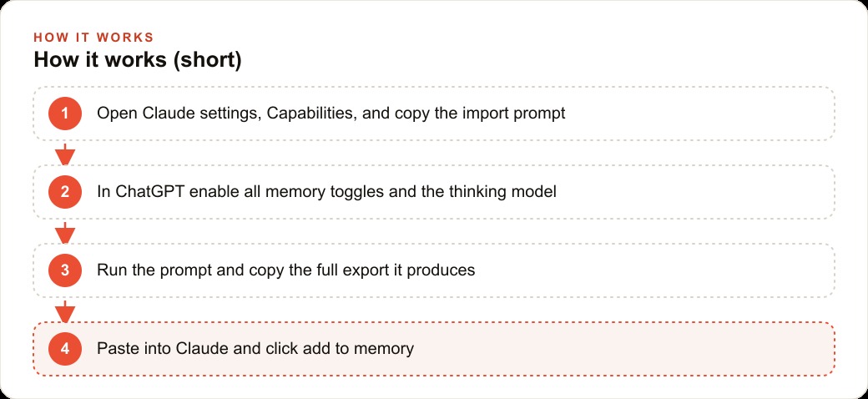Click the arrow leading from step 1 to 2

65,154
